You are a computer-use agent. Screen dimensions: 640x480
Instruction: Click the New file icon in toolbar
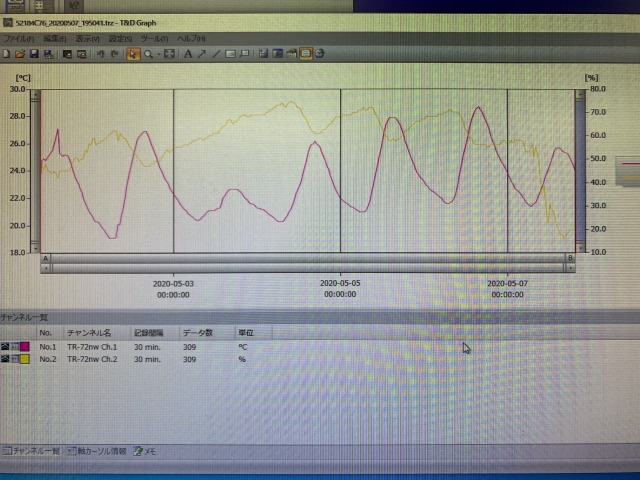tap(6, 54)
